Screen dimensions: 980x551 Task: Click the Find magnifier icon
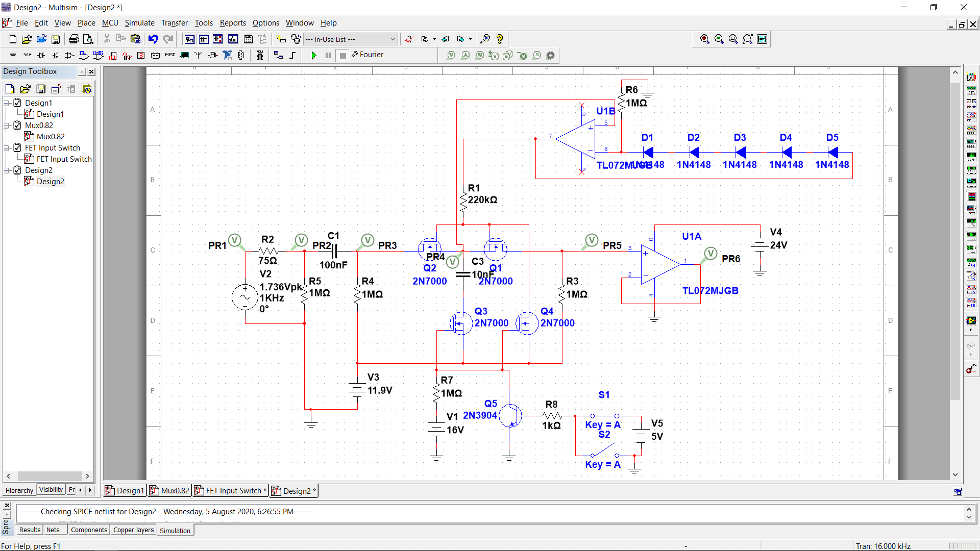(x=485, y=39)
